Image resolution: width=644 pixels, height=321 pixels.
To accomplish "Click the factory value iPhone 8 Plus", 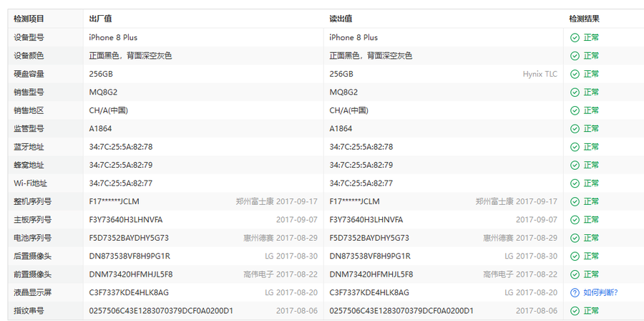I will pos(113,38).
